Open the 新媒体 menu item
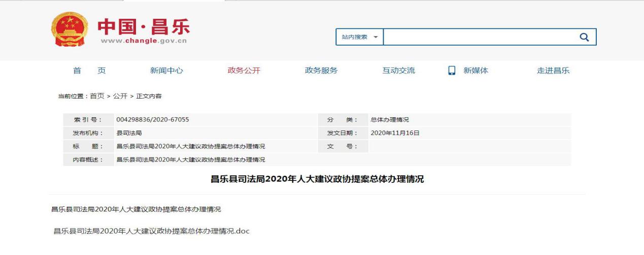This screenshot has width=644, height=255. tap(476, 71)
